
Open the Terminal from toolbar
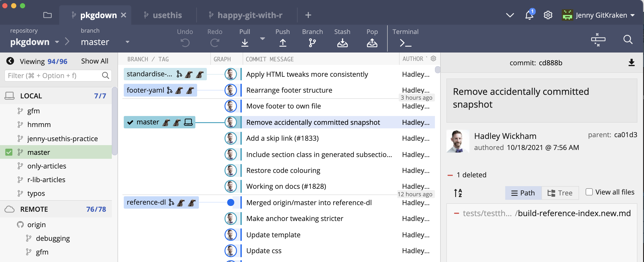(405, 43)
